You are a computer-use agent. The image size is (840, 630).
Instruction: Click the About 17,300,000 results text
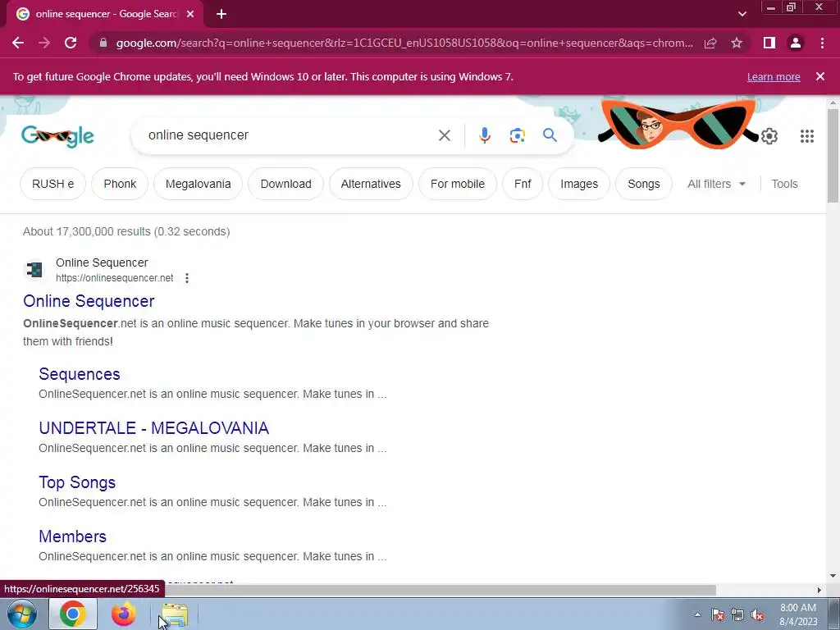click(126, 231)
